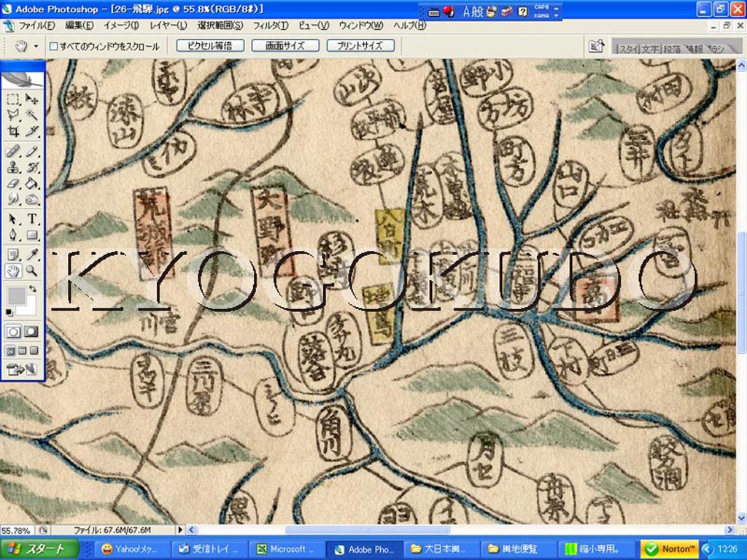The height and width of the screenshot is (560, 747).
Task: Switch to Standard Screen mode
Action: click(x=10, y=351)
